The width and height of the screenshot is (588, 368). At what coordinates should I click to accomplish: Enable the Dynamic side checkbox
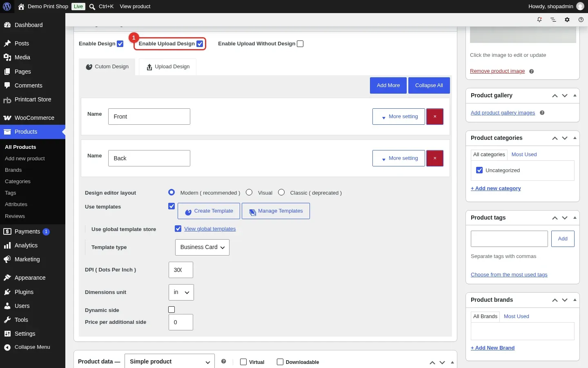(171, 310)
